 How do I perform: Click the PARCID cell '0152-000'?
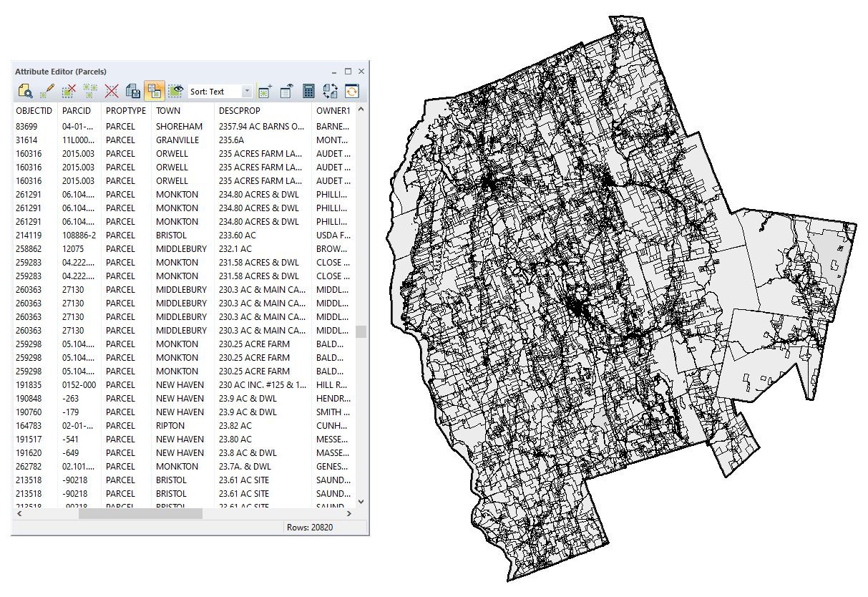click(79, 385)
